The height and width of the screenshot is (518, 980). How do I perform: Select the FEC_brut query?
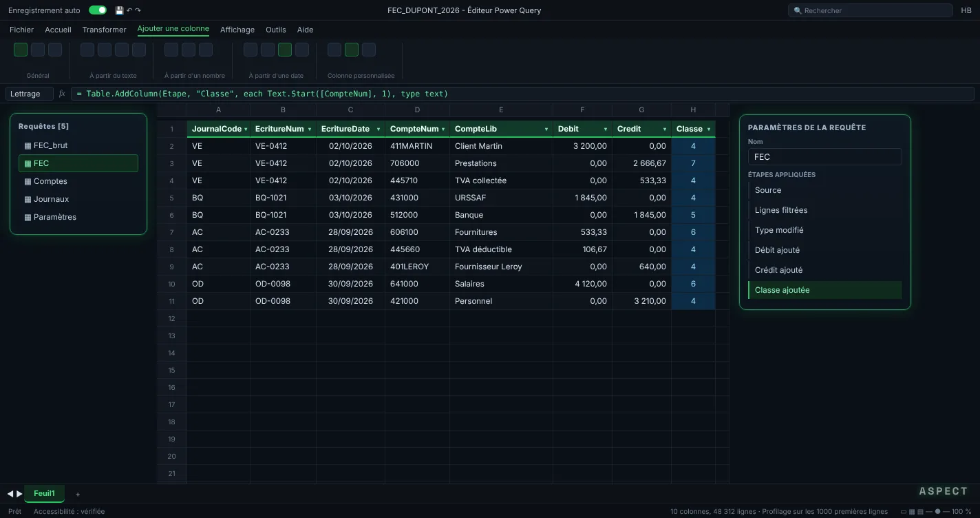click(x=78, y=145)
